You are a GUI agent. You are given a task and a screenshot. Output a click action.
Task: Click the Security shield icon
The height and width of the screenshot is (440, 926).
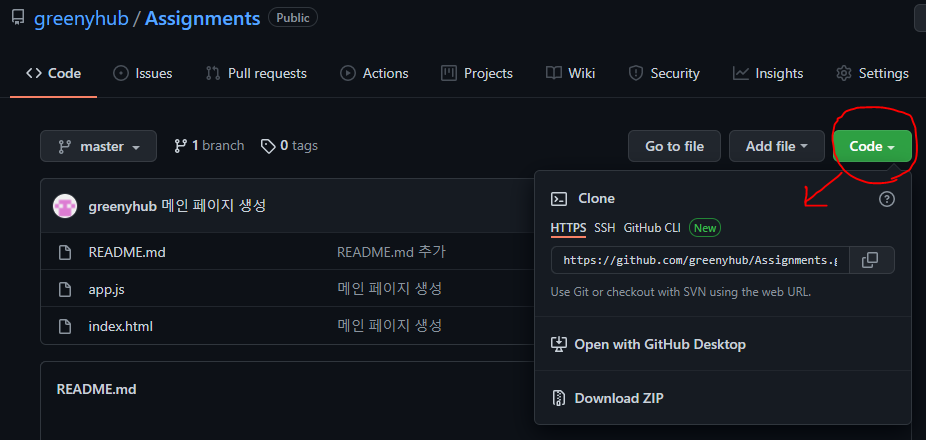[x=635, y=73]
